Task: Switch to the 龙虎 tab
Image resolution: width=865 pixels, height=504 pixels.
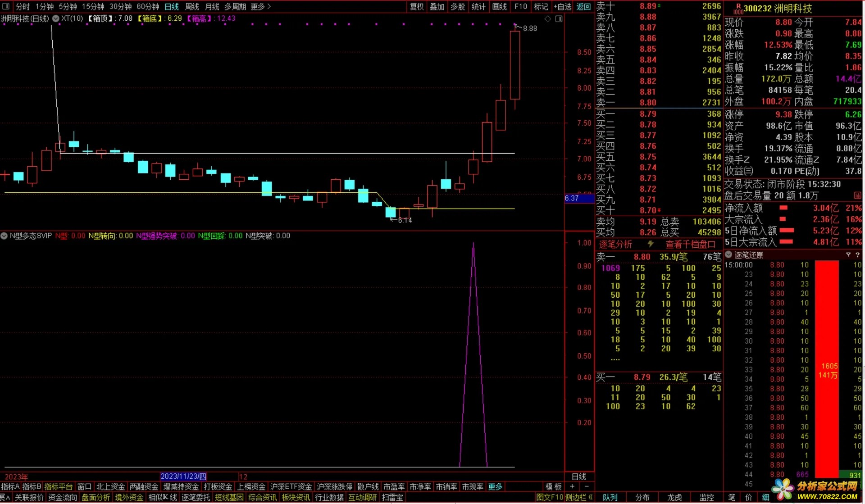Action: 674,497
